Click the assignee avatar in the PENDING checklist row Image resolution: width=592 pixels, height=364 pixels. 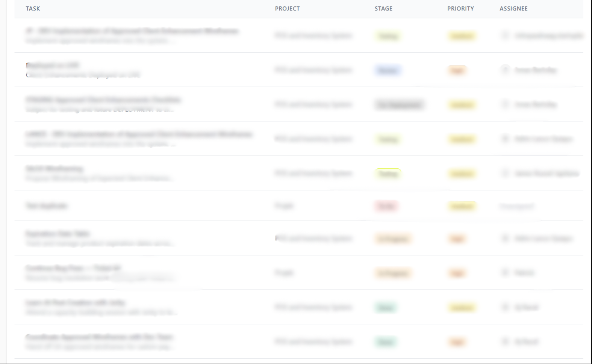click(505, 104)
